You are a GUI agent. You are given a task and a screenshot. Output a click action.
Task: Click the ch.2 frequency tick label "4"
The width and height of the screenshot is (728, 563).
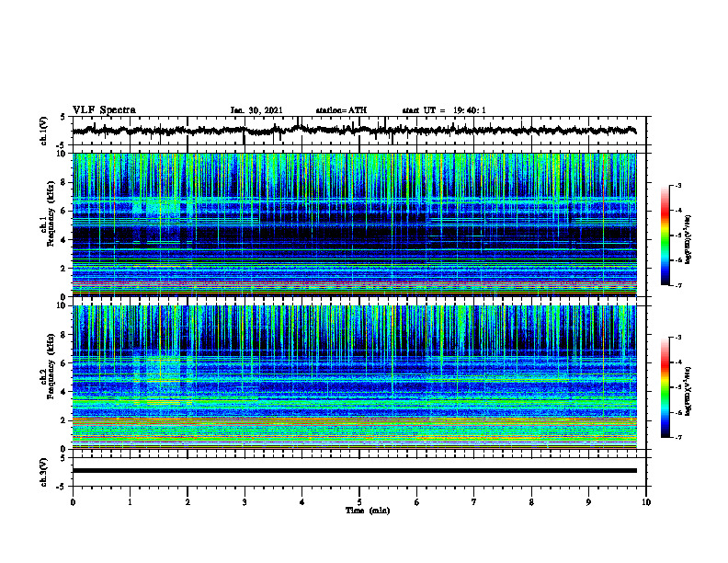tap(65, 392)
